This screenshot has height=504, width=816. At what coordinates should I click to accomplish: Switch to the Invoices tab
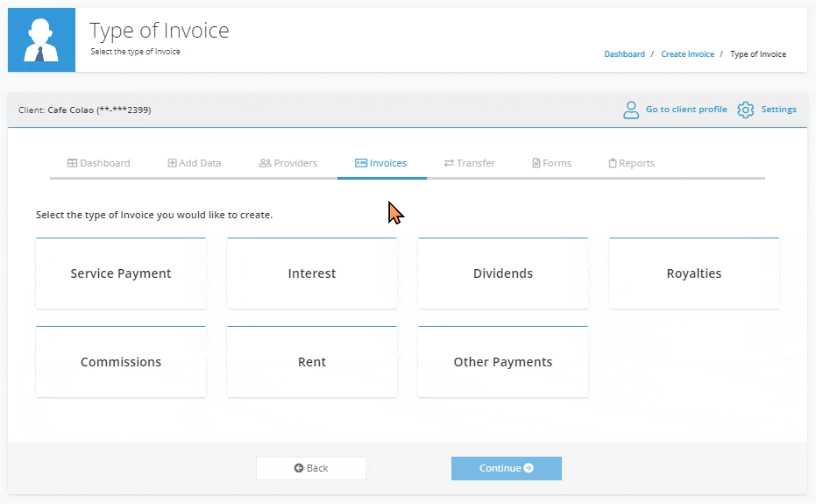pyautogui.click(x=381, y=163)
